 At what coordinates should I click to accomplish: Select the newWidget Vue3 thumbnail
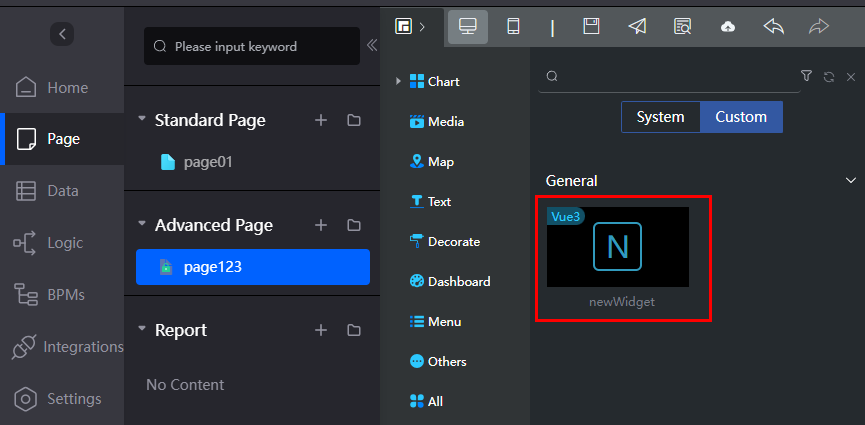pyautogui.click(x=618, y=247)
